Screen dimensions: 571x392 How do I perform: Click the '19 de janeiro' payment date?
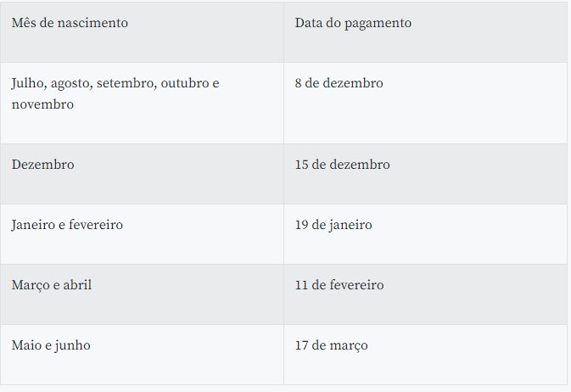coord(333,225)
